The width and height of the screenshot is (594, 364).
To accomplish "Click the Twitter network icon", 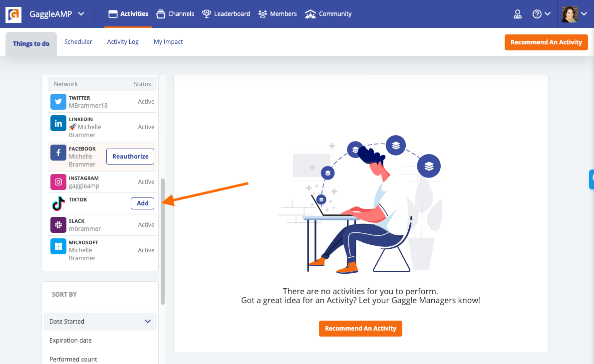I will tap(58, 101).
